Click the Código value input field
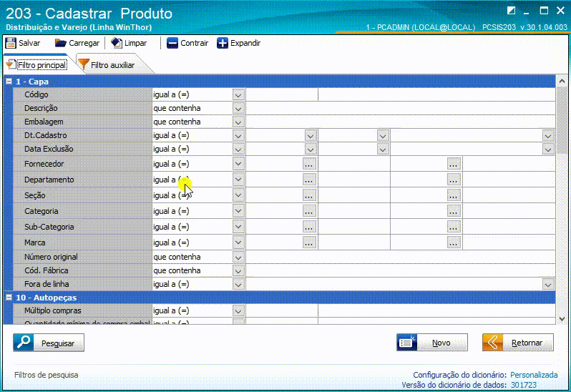The image size is (571, 392). pos(282,94)
